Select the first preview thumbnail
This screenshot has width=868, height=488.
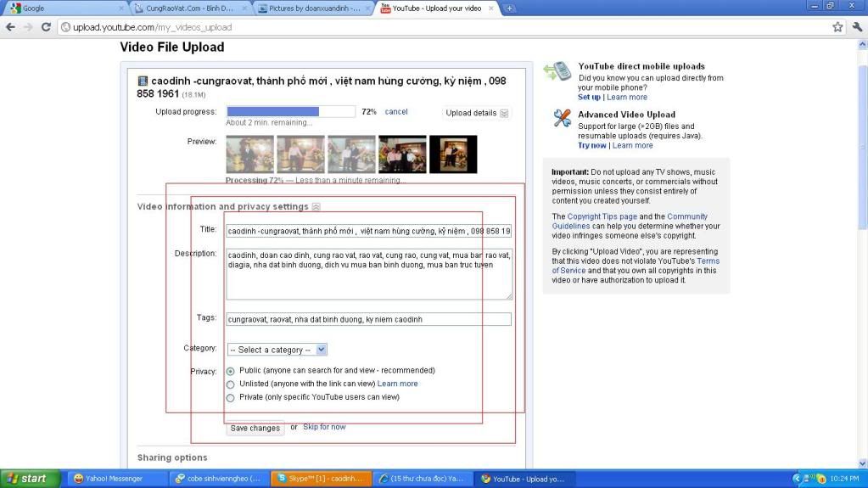click(249, 154)
